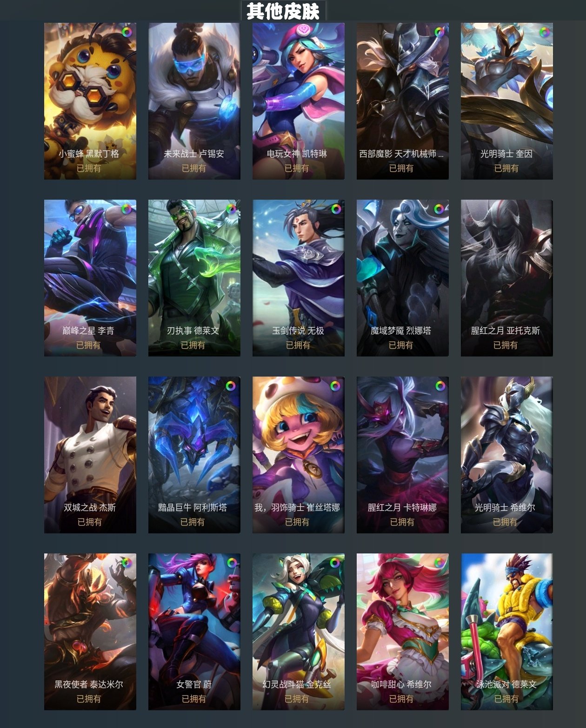
Task: Select the 电玩女神 凯特琳 skin thumbnail
Action: coord(299,101)
